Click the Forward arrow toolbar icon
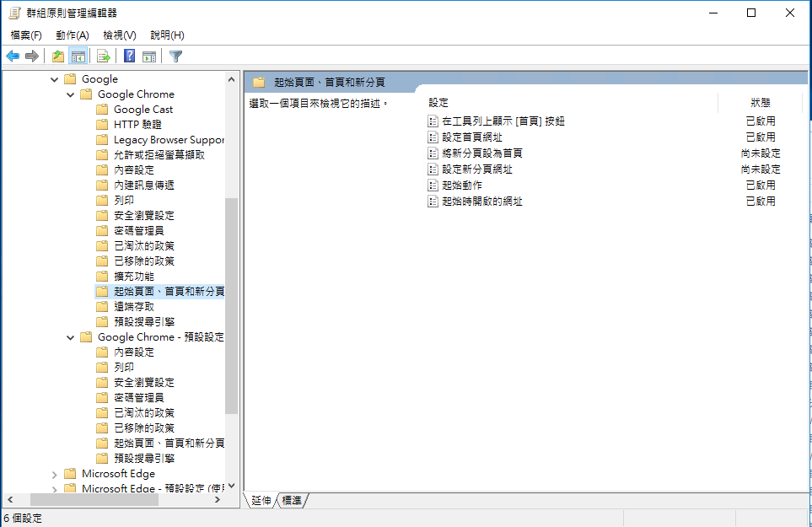 pos(32,56)
